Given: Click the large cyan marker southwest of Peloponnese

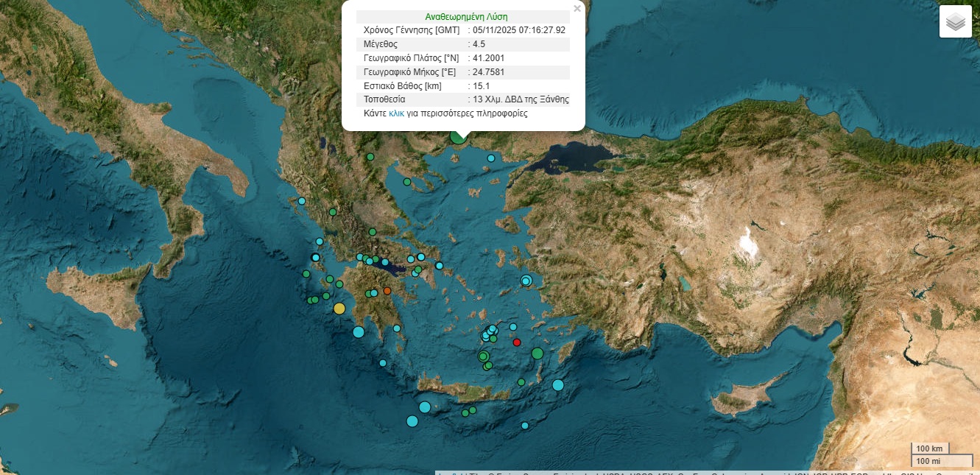Looking at the screenshot, I should pos(359,332).
